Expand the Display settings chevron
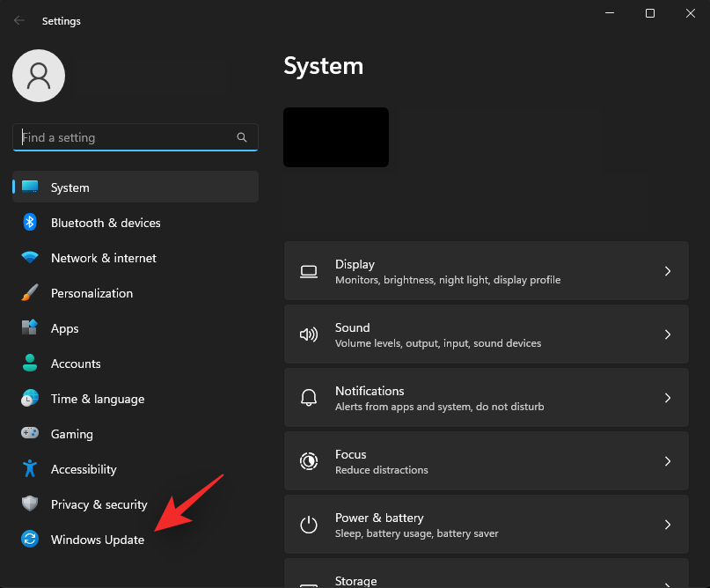Image resolution: width=710 pixels, height=588 pixels. [x=667, y=271]
